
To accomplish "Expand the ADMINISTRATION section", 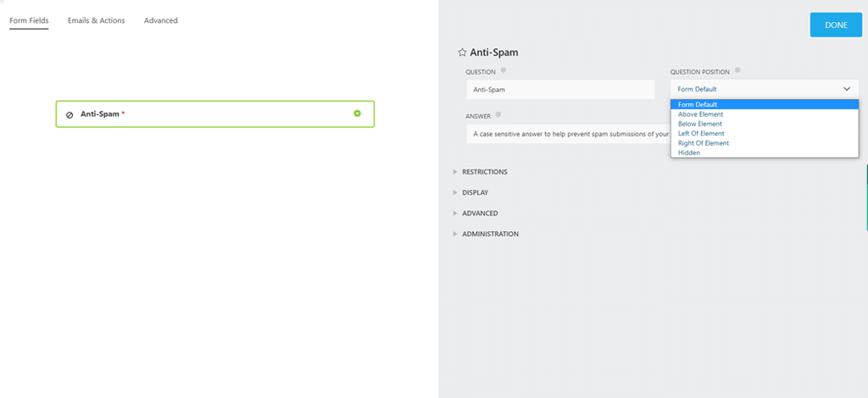I will (x=490, y=234).
